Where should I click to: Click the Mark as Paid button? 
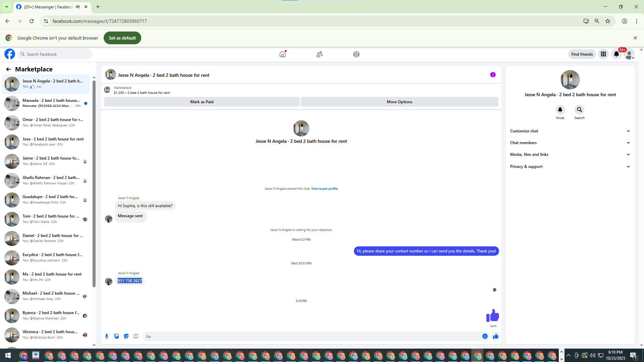[202, 102]
